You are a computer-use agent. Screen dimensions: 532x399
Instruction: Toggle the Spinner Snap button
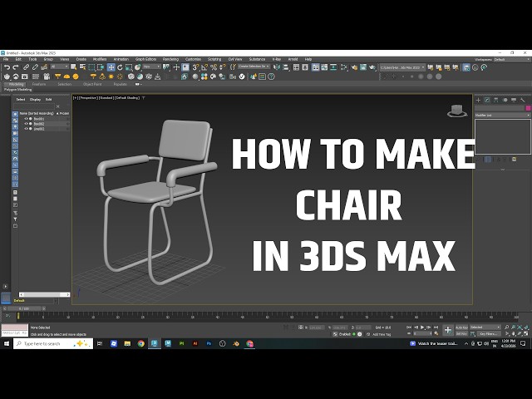[223, 67]
